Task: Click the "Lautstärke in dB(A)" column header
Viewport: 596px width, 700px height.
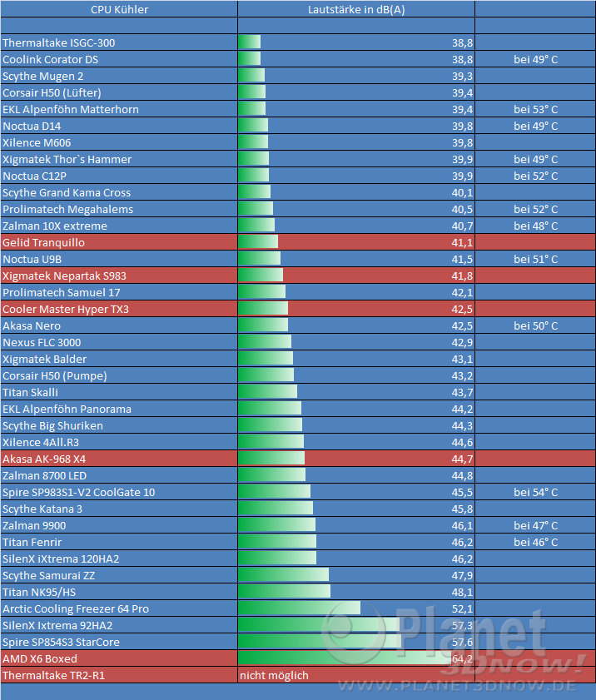Action: 355,10
